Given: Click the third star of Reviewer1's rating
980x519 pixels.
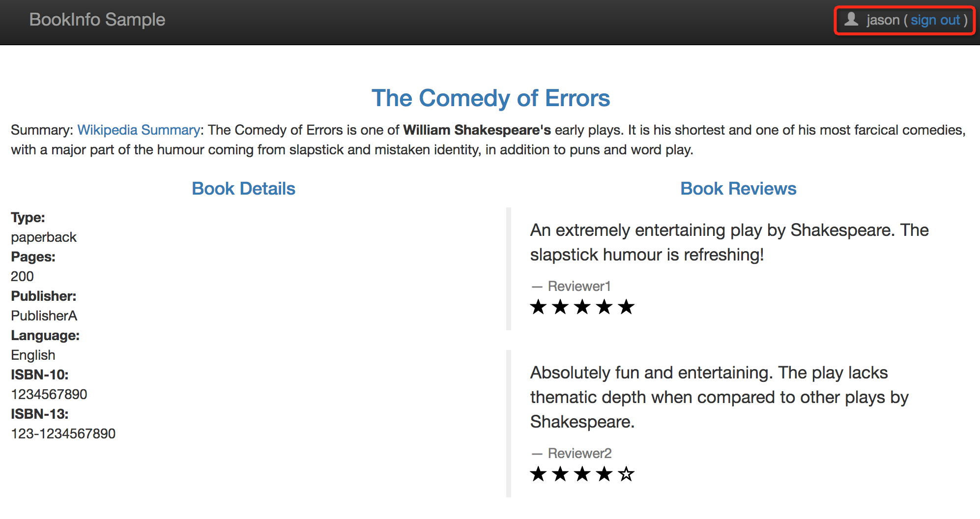Looking at the screenshot, I should coord(582,307).
